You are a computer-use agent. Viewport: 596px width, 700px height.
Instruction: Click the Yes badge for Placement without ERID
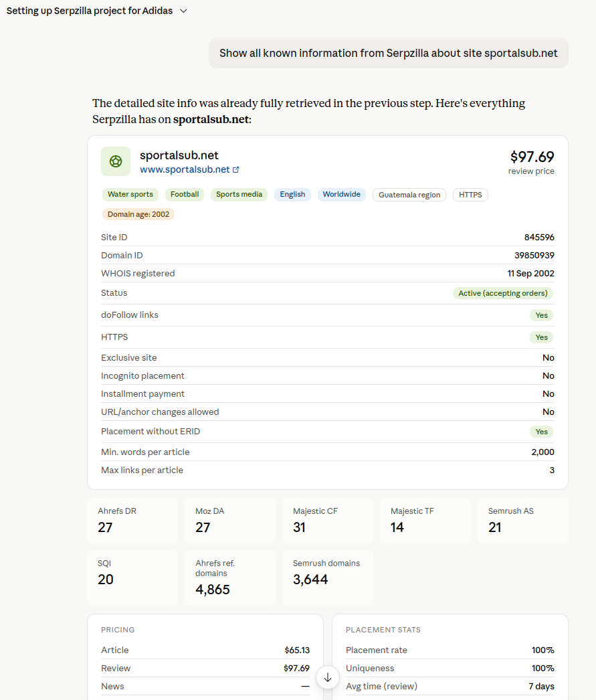tap(542, 432)
